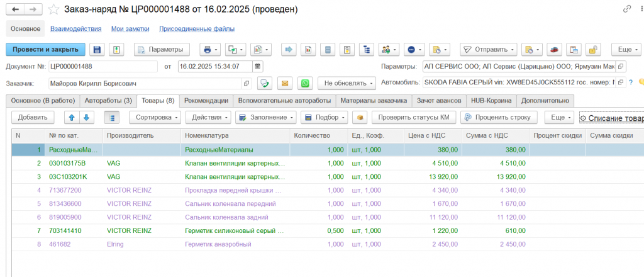The width and height of the screenshot is (644, 277).
Task: Open the 'Рекомендации' tab
Action: tap(206, 101)
